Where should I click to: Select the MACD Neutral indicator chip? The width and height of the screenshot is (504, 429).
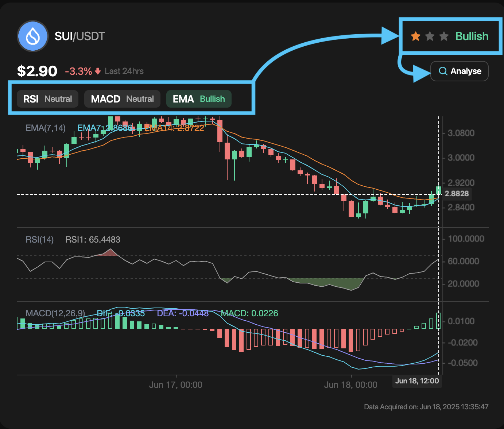click(122, 99)
